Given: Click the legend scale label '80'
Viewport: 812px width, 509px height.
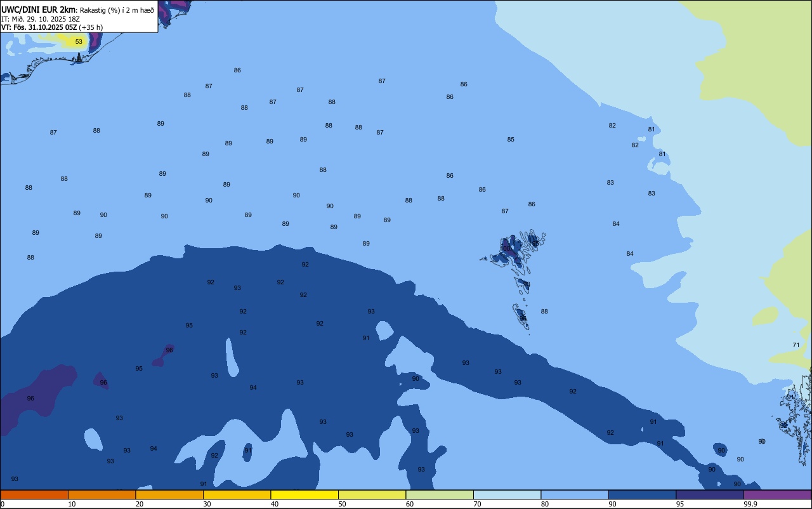Looking at the screenshot, I should (x=545, y=504).
